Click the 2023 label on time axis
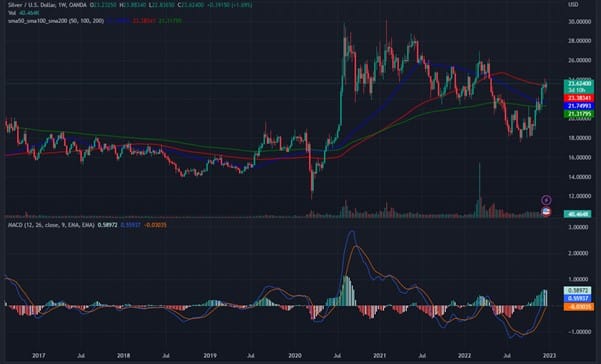 pos(549,356)
